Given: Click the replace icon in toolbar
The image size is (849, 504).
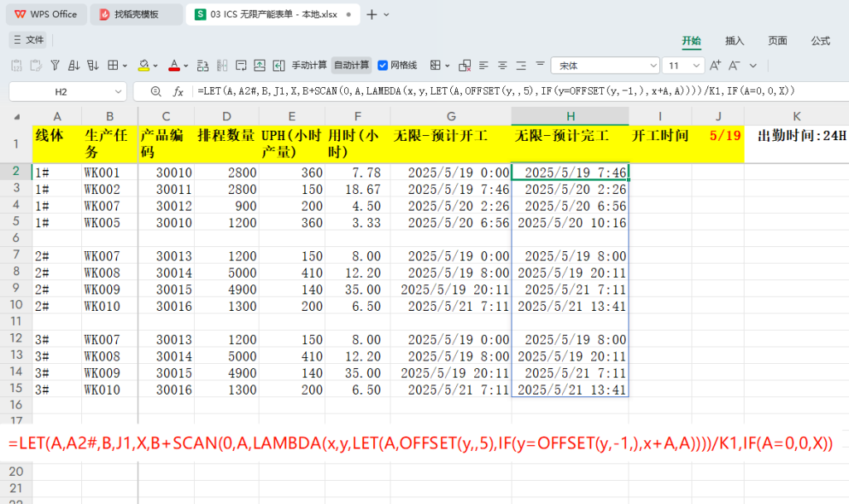Looking at the screenshot, I should tap(203, 65).
